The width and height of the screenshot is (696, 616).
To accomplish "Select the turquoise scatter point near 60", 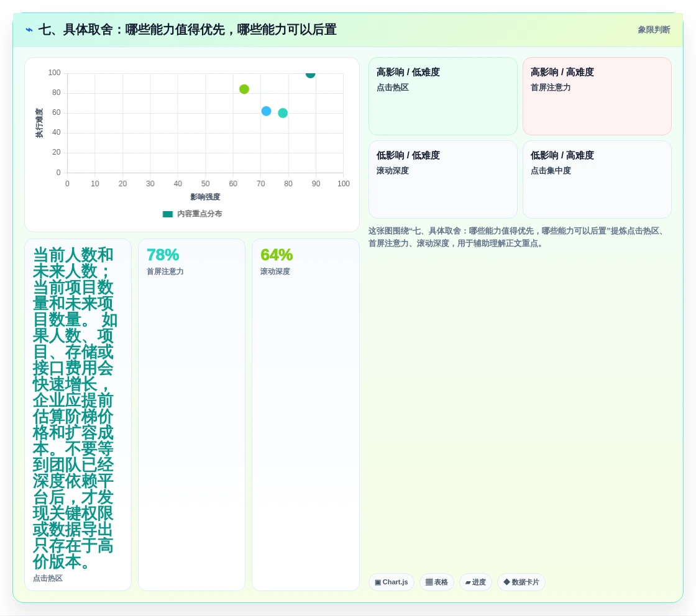I will 283,113.
